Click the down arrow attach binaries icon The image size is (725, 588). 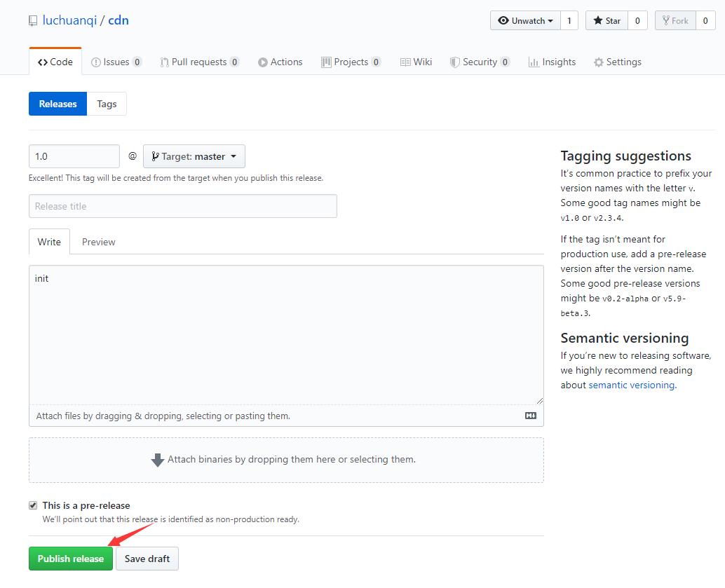158,460
